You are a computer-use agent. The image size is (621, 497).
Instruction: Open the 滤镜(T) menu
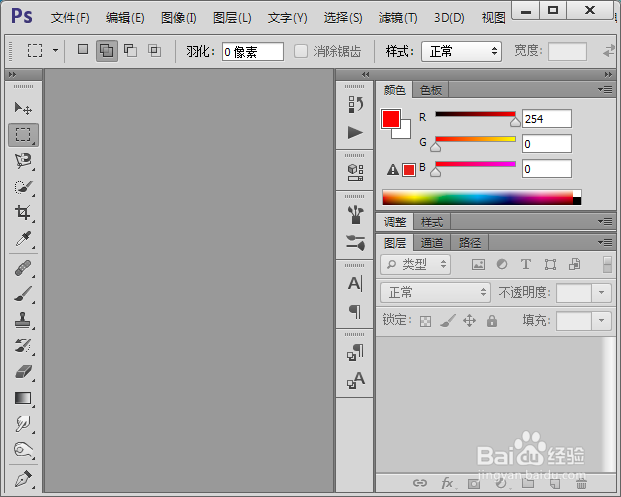click(398, 18)
